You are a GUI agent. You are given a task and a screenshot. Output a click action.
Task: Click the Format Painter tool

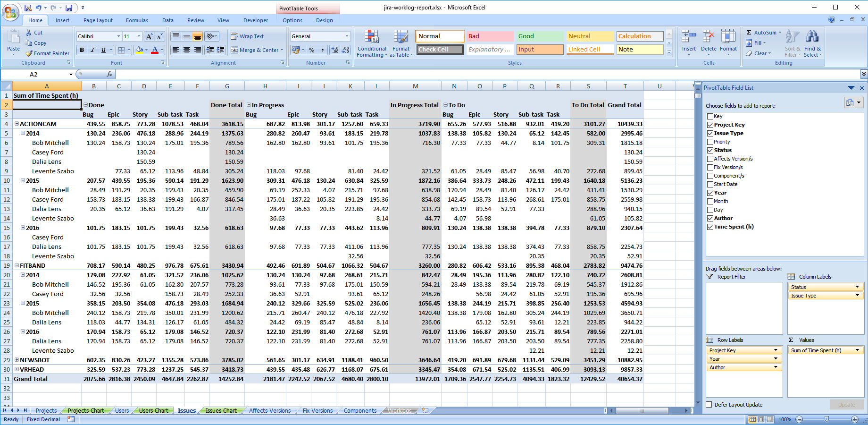48,53
